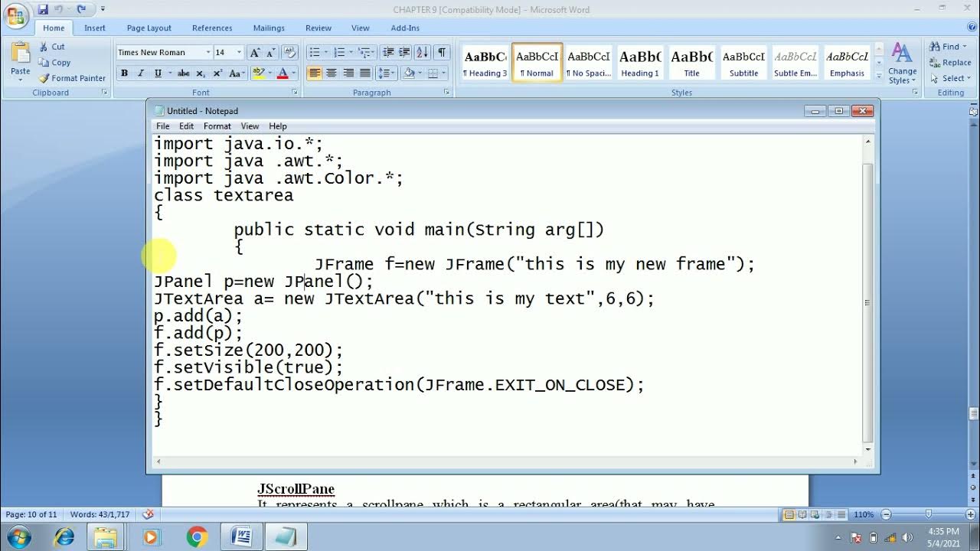Image resolution: width=980 pixels, height=551 pixels.
Task: Apply the No Spacing style
Action: click(x=589, y=63)
